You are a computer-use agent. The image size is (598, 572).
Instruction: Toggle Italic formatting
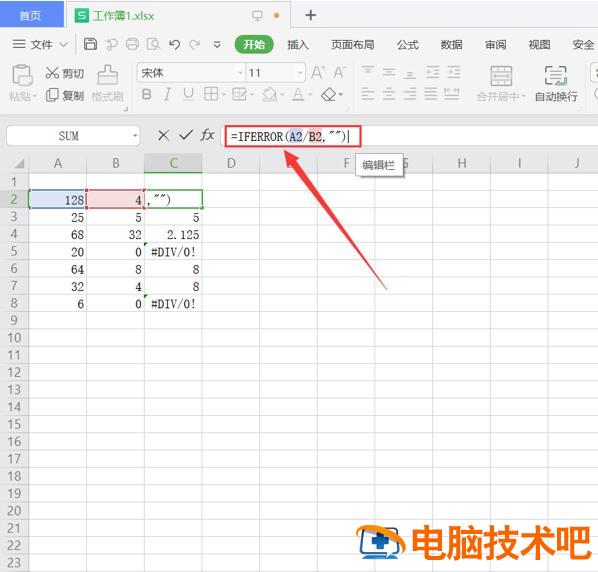[x=167, y=94]
